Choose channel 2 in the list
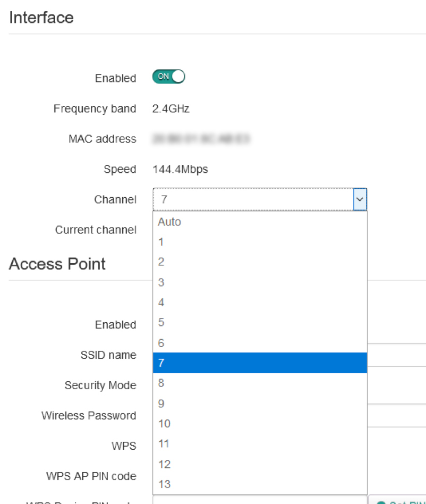Viewport: 426px width, 504px height. (x=260, y=262)
